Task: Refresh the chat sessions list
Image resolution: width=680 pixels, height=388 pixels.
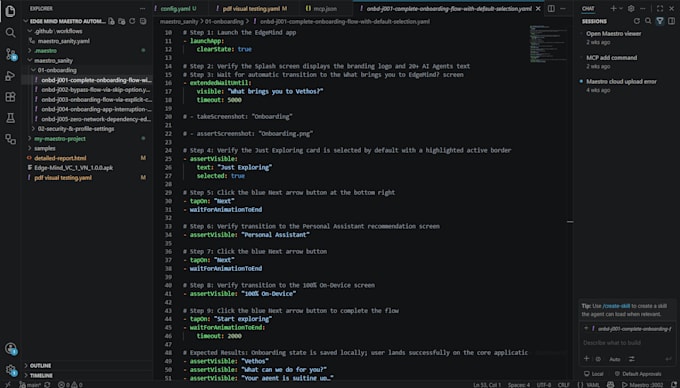Action: 637,21
